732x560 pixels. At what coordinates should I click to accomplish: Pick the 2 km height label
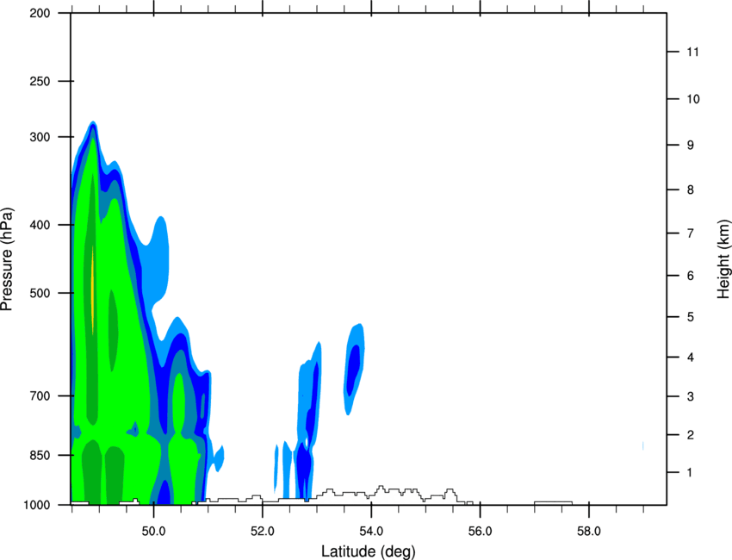point(691,435)
